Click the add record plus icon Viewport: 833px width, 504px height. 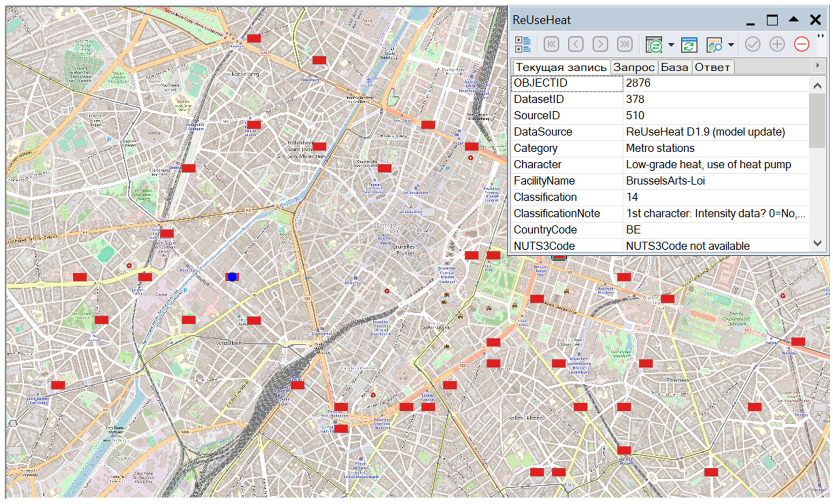click(x=777, y=44)
